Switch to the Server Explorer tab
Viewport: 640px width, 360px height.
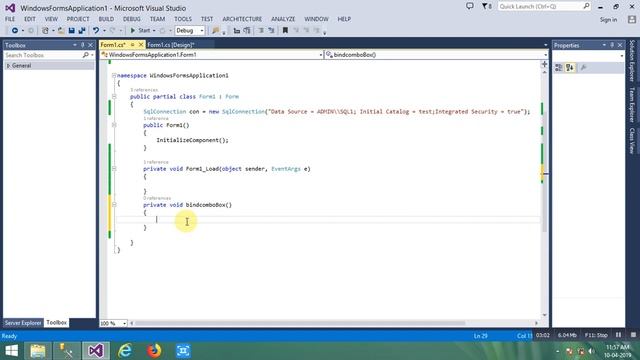23,323
